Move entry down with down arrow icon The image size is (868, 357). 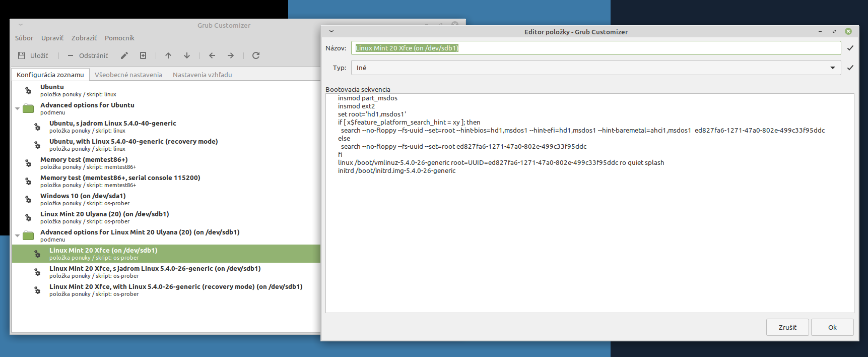click(x=187, y=55)
